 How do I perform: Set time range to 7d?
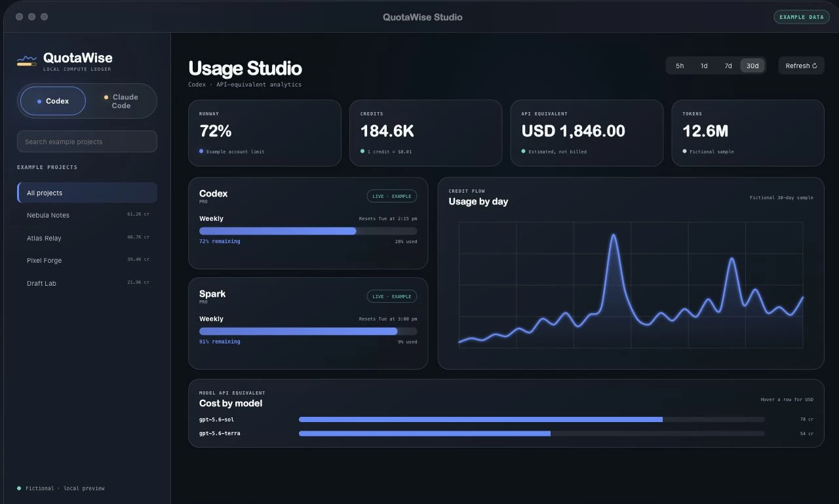tap(728, 66)
